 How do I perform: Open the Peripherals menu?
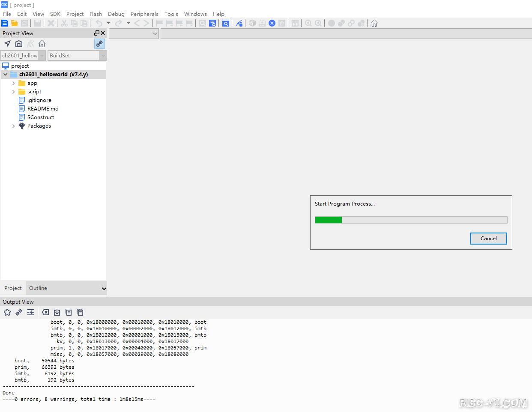144,14
